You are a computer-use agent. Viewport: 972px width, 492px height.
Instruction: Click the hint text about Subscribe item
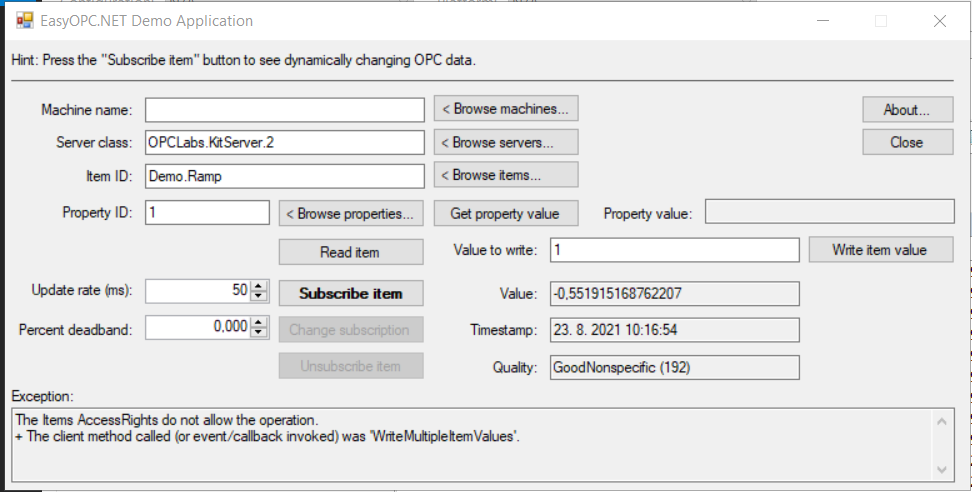(244, 61)
